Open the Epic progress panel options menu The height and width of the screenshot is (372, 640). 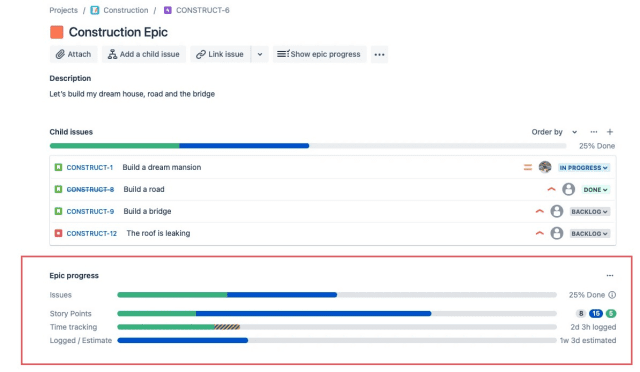click(610, 276)
